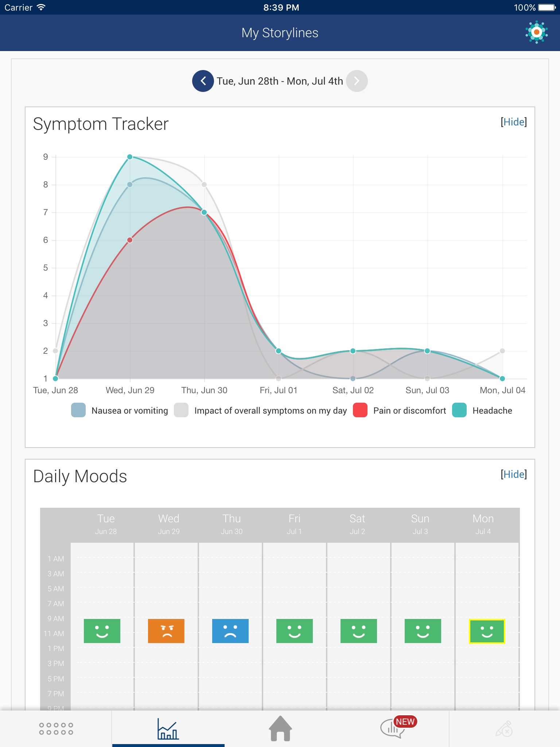This screenshot has height=747, width=560.
Task: Select the blue sad mood on Thursday
Action: 230,631
